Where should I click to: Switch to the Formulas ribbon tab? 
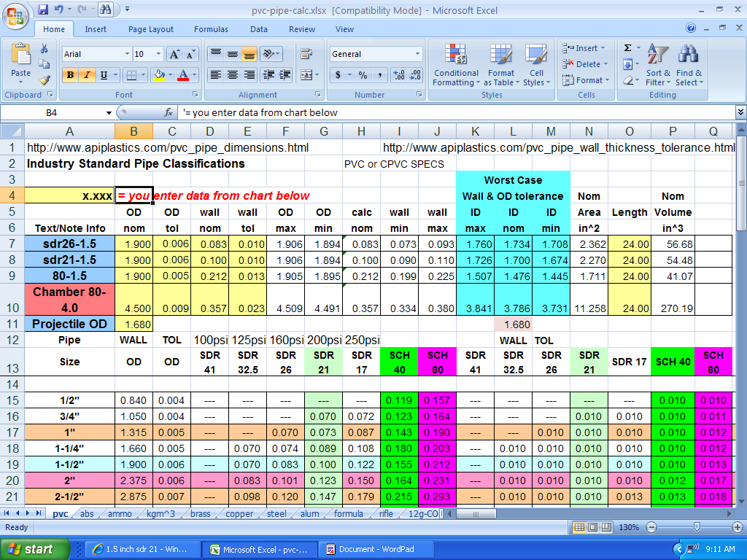click(x=211, y=29)
